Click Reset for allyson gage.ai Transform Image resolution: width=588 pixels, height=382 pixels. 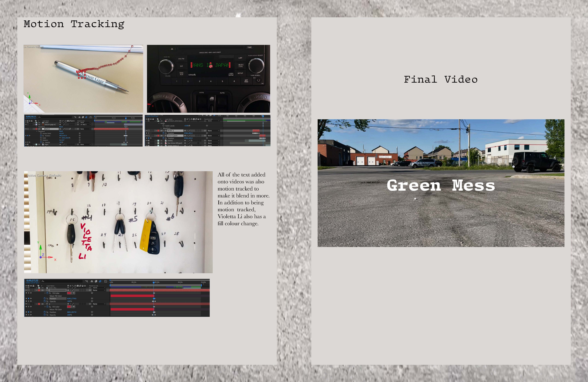61,127
